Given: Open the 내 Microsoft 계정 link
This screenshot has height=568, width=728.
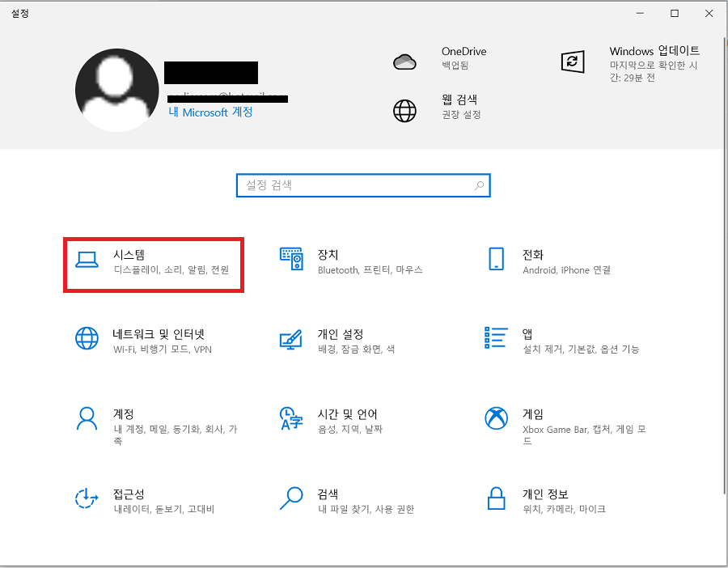Looking at the screenshot, I should coord(210,112).
